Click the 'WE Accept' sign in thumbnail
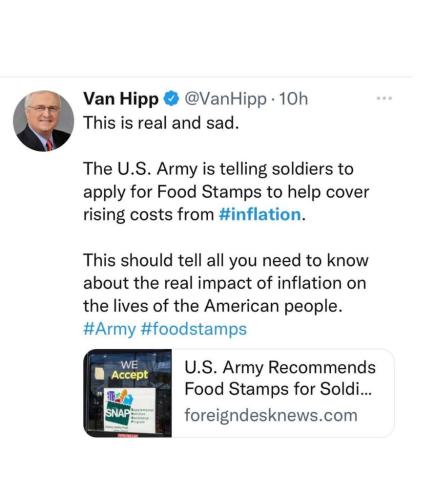This screenshot has width=435, height=500. pos(129,370)
